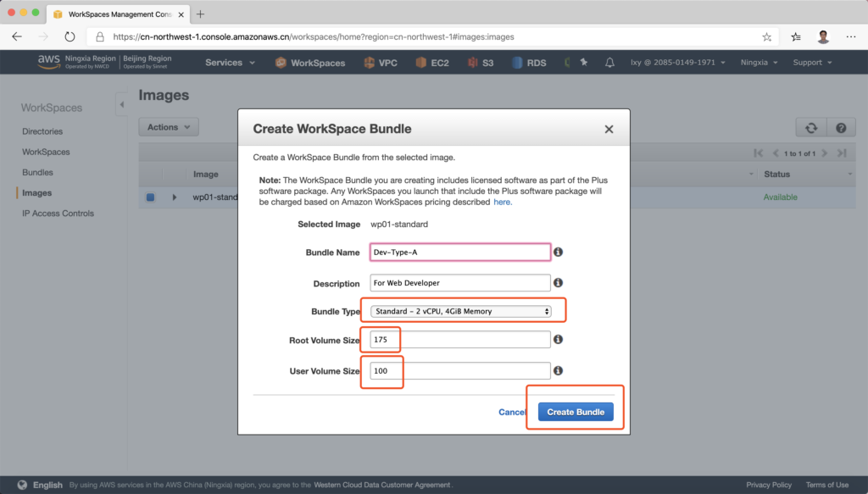Screen dimensions: 868x494
Task: Open the notifications bell in AWS header
Action: [x=609, y=63]
